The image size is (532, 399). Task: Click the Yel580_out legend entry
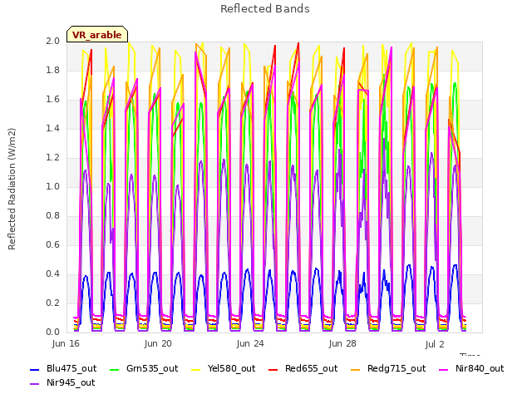[224, 369]
